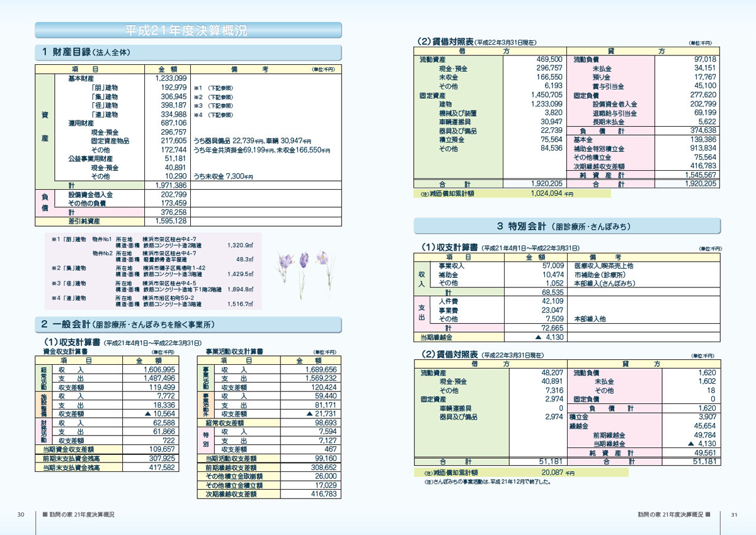This screenshot has height=535, width=756.
Task: Click the subheading 資金収支計算書
Action: click(64, 351)
